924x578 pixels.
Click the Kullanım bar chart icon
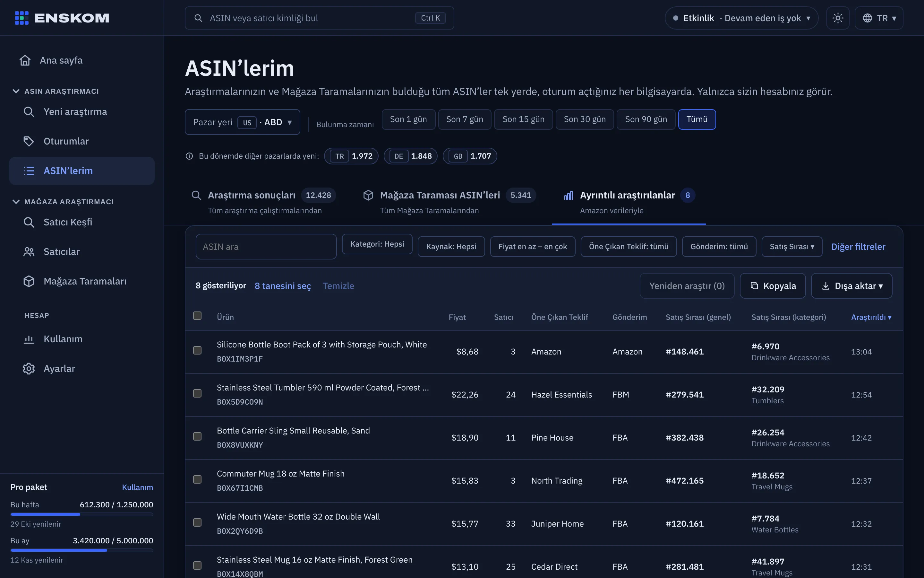pos(29,339)
